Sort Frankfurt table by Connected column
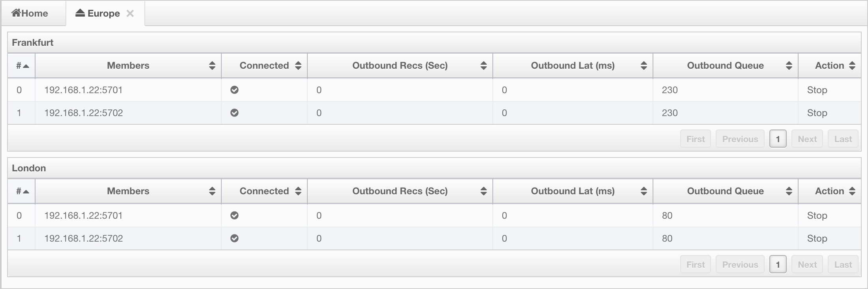 click(x=264, y=66)
